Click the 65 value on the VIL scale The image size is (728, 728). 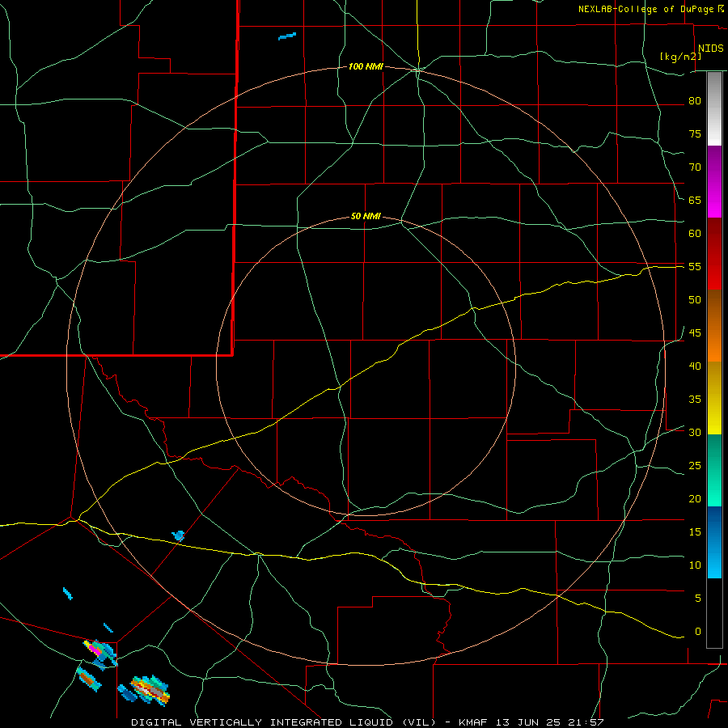[x=695, y=200]
